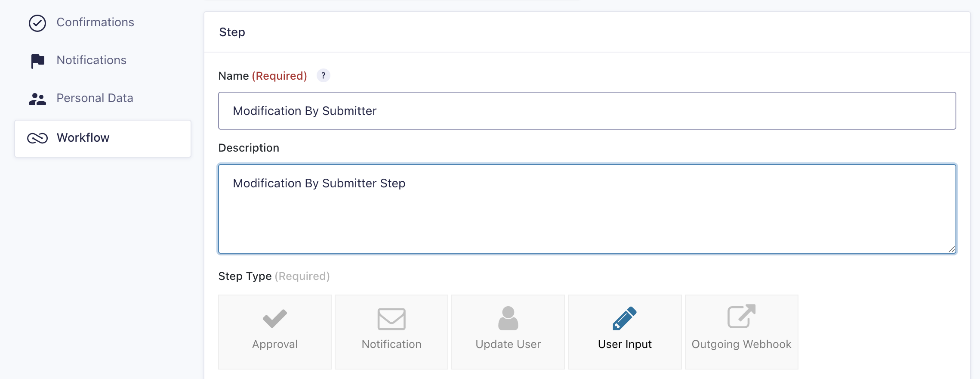Click the Personal Data people icon
The image size is (980, 379).
click(x=37, y=99)
